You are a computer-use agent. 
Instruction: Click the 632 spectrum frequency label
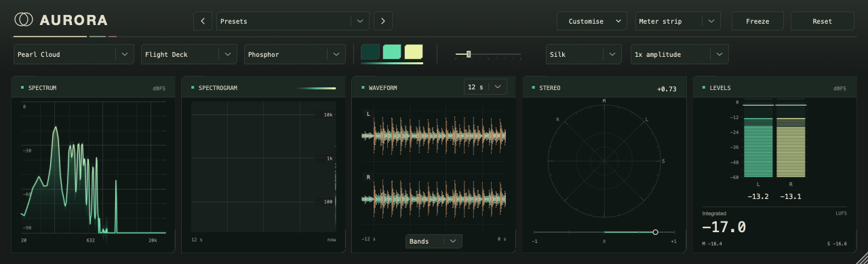click(x=90, y=240)
